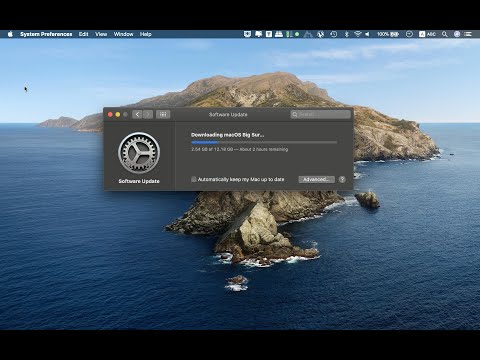Click the green dot status icon

click(x=297, y=34)
